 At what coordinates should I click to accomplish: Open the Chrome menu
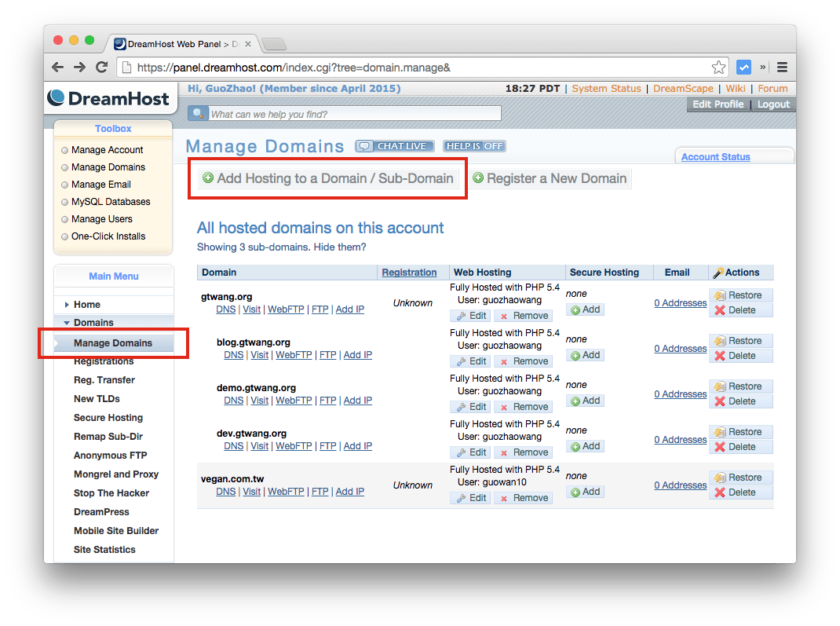point(782,67)
